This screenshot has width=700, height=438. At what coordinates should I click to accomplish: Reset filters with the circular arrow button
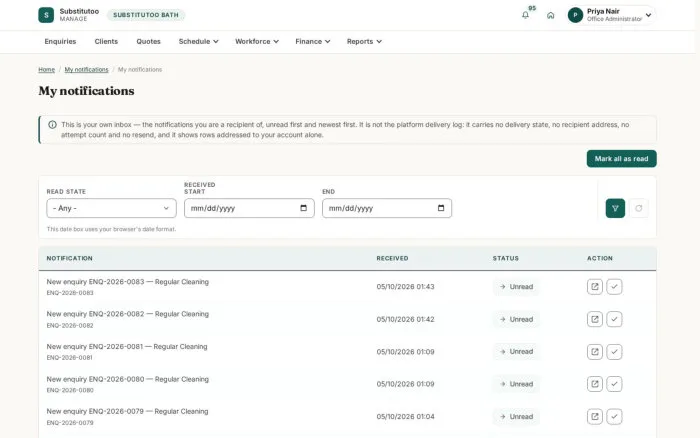(639, 208)
